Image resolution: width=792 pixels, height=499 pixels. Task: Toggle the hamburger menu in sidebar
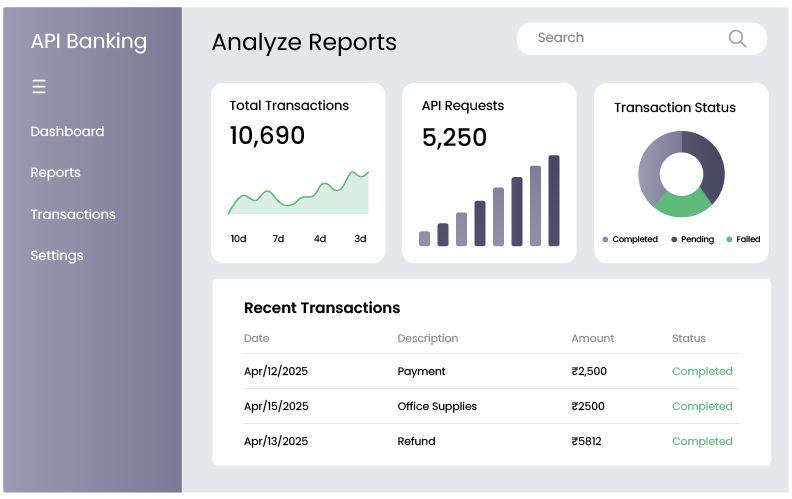[39, 87]
